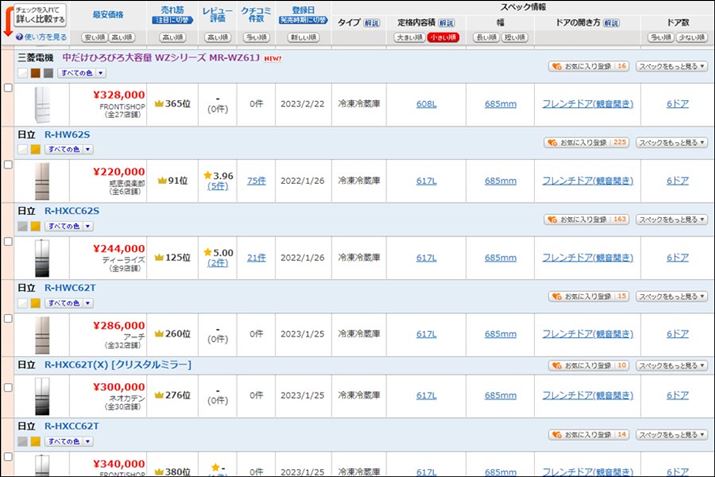Expand スペックをもっと見る for MR-WZ61J
Viewport: 715px width, 477px height.
tap(668, 65)
